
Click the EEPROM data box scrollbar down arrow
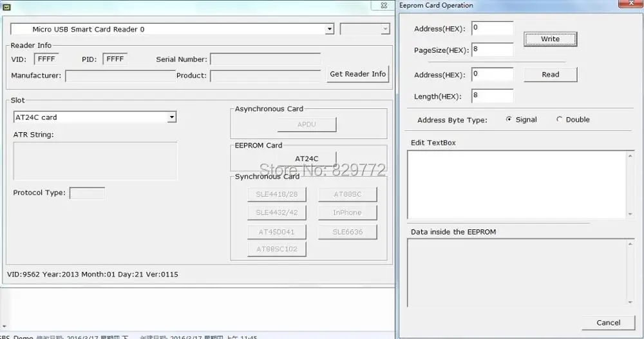click(630, 302)
